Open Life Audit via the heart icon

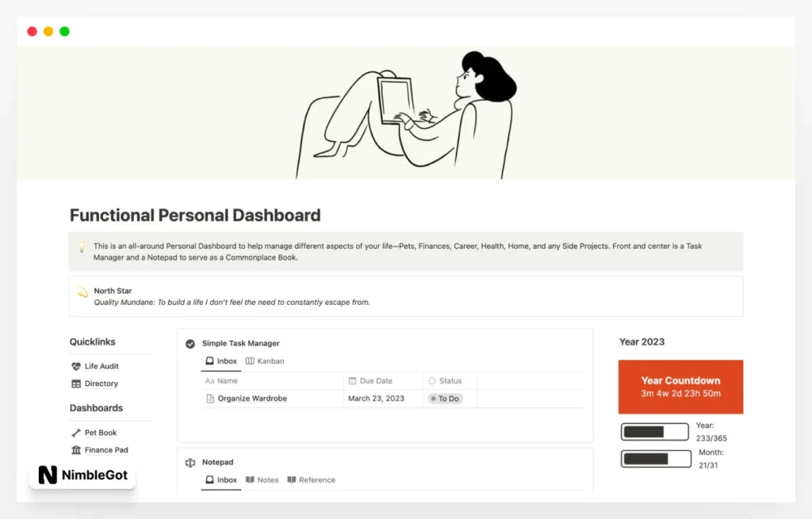click(75, 366)
